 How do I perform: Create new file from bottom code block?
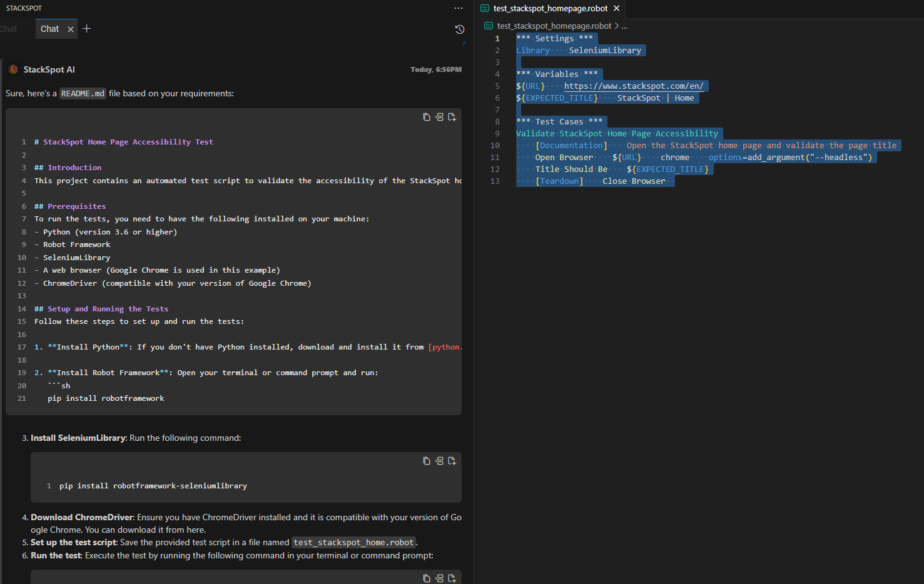coord(452,578)
